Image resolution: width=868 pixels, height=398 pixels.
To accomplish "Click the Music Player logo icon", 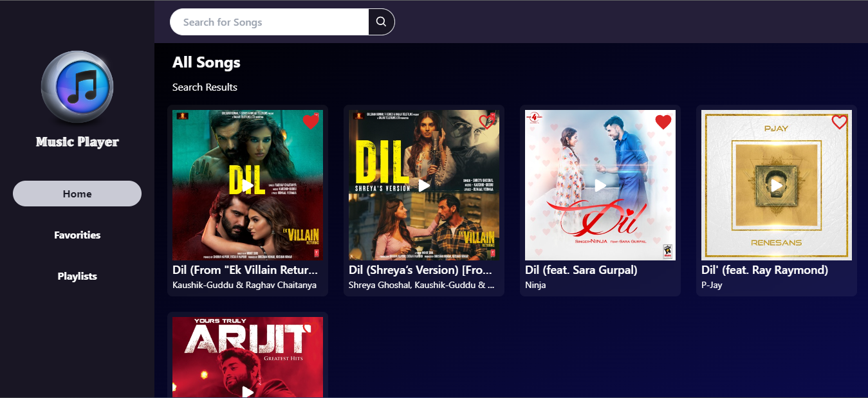I will (77, 86).
